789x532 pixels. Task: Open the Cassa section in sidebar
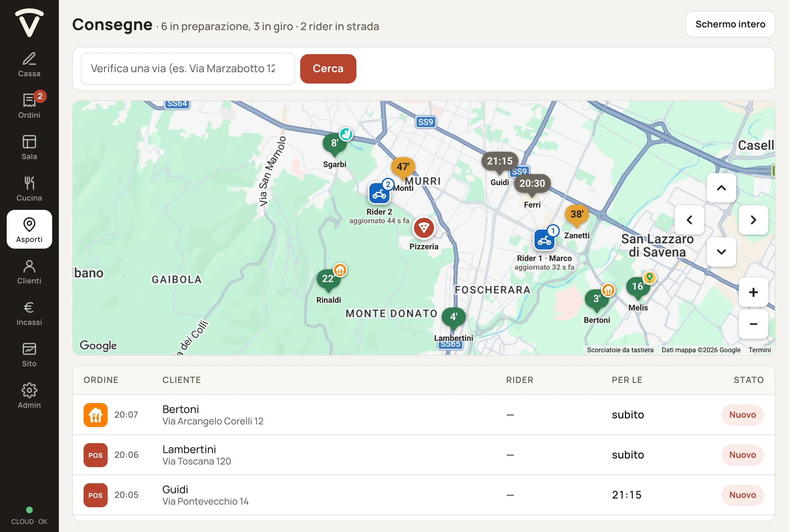[x=29, y=64]
